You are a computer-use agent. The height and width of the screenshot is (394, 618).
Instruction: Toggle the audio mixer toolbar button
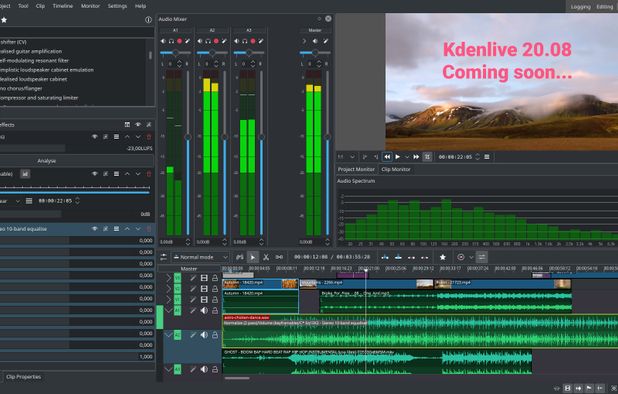tap(482, 257)
